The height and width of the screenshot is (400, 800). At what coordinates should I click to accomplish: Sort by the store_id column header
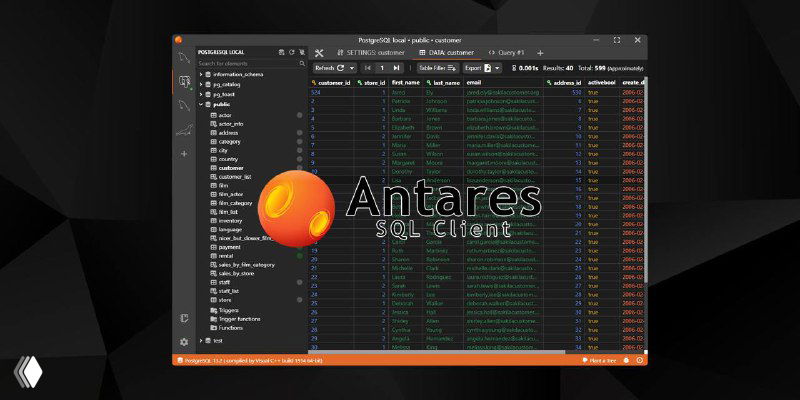pos(371,83)
